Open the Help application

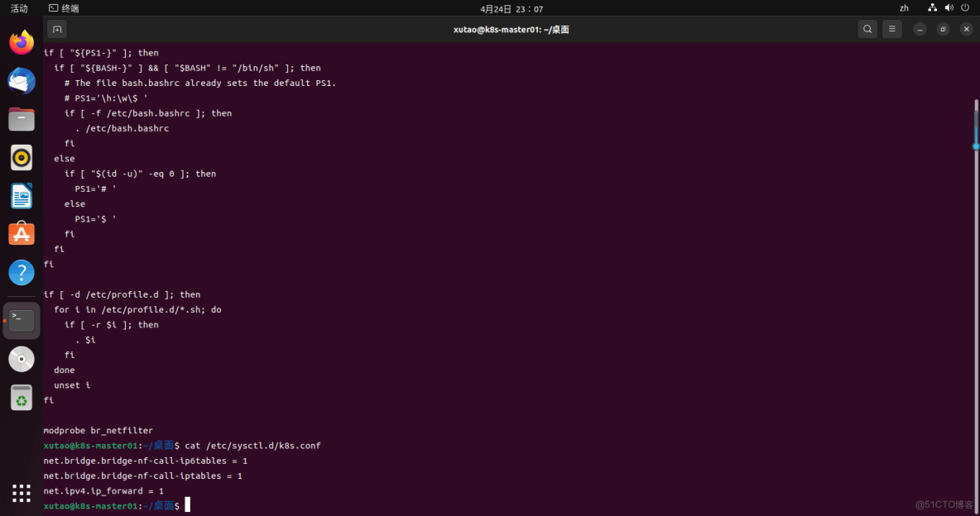tap(22, 272)
